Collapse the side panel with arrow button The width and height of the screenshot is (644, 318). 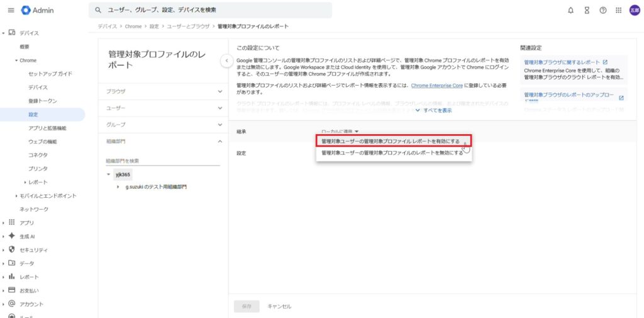[226, 60]
